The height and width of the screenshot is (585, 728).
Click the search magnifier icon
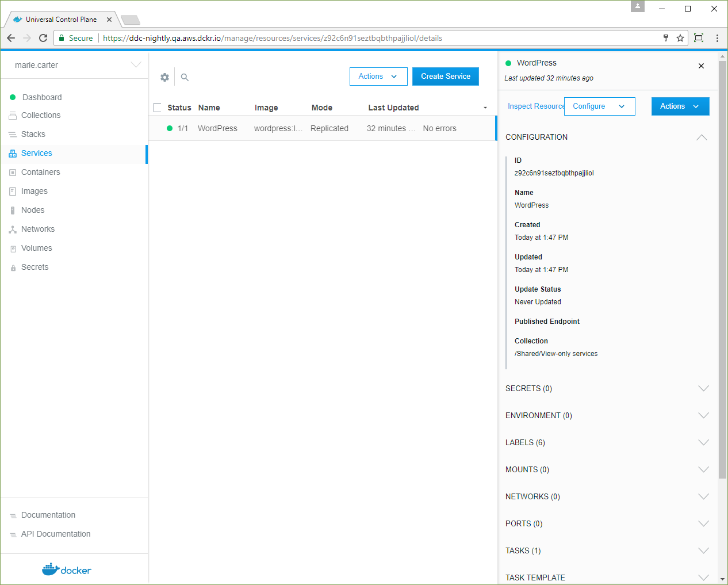coord(185,77)
